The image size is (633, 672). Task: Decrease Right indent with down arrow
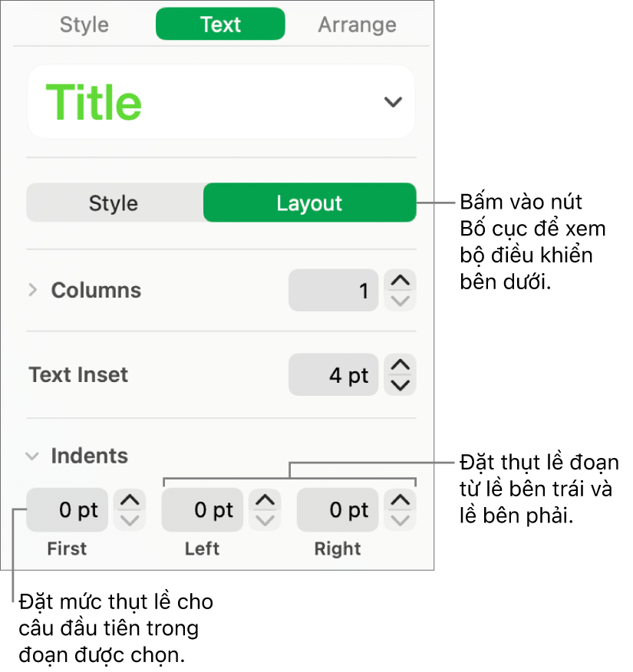400,520
